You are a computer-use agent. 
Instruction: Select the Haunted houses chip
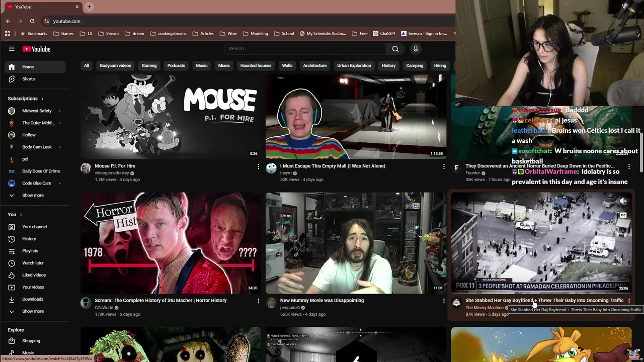(256, 65)
